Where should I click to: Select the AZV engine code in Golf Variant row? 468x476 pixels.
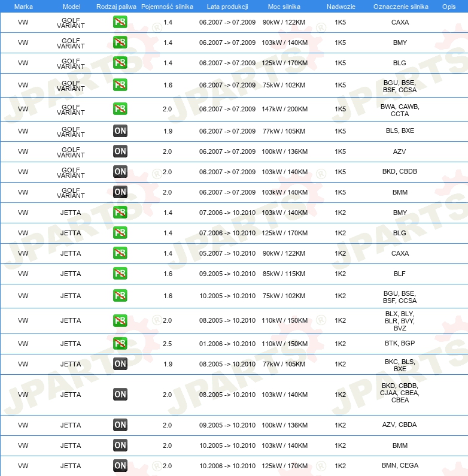399,151
